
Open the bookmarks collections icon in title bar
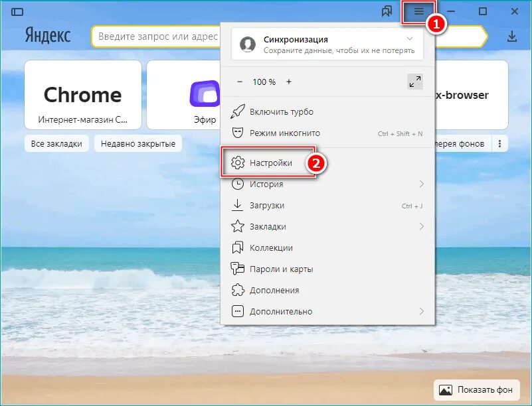pyautogui.click(x=387, y=11)
